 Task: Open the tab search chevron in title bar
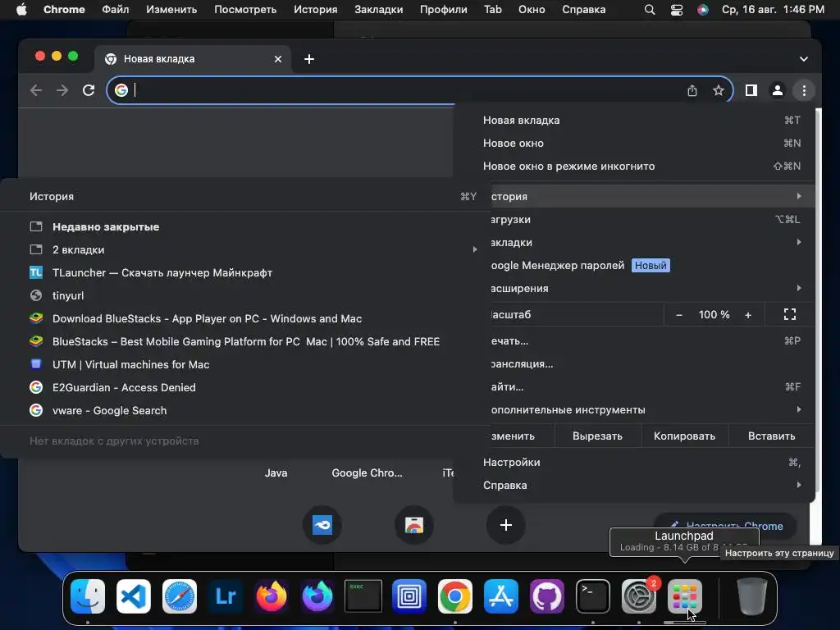[x=804, y=59]
